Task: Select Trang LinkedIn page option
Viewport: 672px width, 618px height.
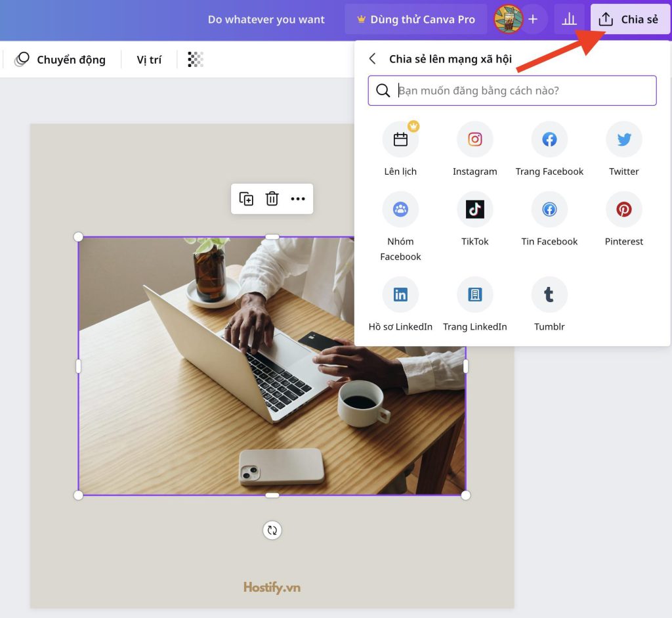Action: pyautogui.click(x=474, y=295)
